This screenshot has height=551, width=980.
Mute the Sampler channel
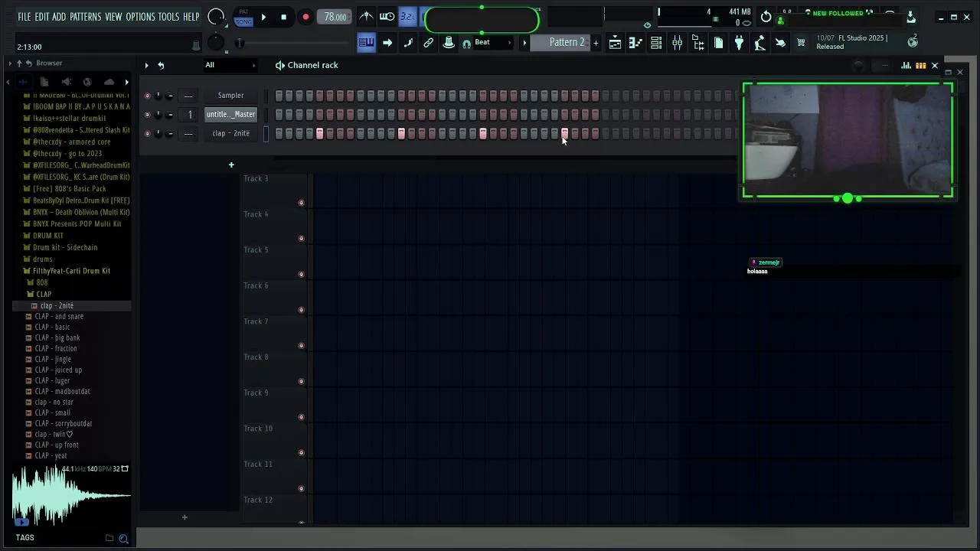tap(148, 96)
